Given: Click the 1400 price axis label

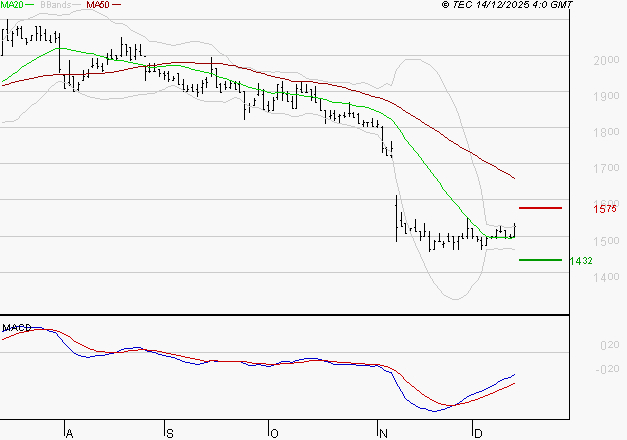Looking at the screenshot, I should coord(606,277).
